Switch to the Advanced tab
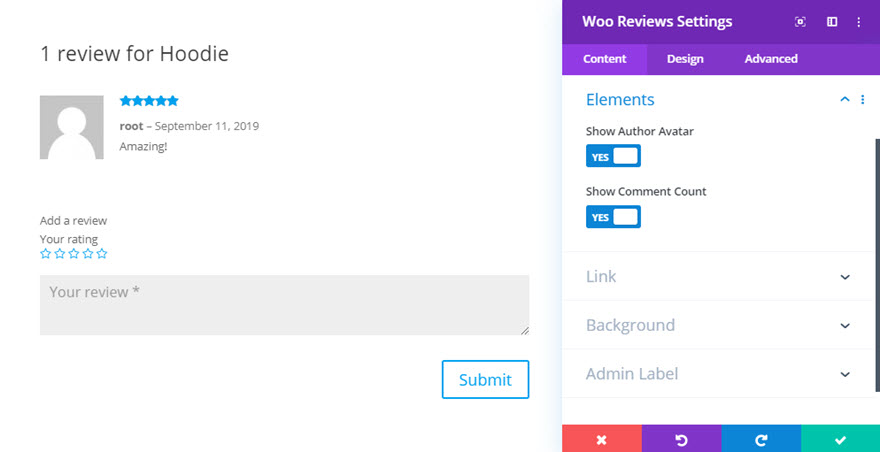880x452 pixels. point(771,59)
